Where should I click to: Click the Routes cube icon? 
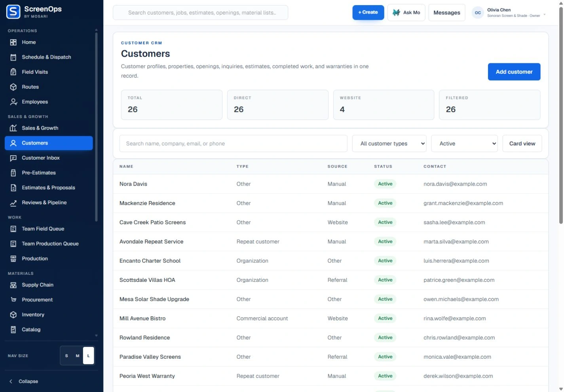tap(13, 87)
